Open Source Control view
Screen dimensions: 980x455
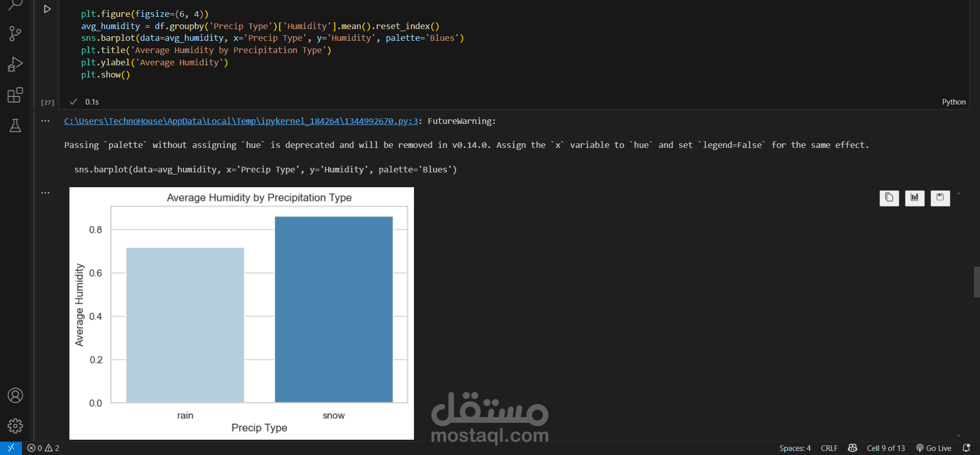(x=15, y=34)
